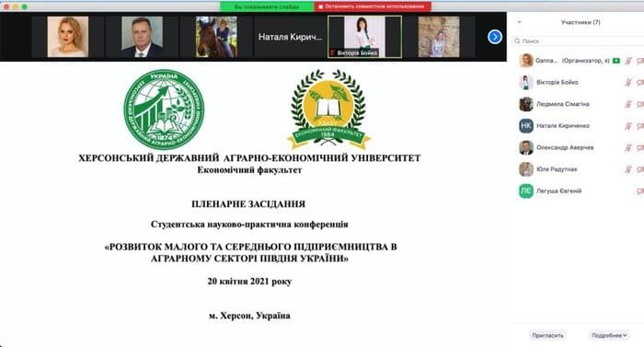Click the next participants arrow in video strip
Image resolution: width=644 pixels, height=347 pixels.
[x=495, y=37]
